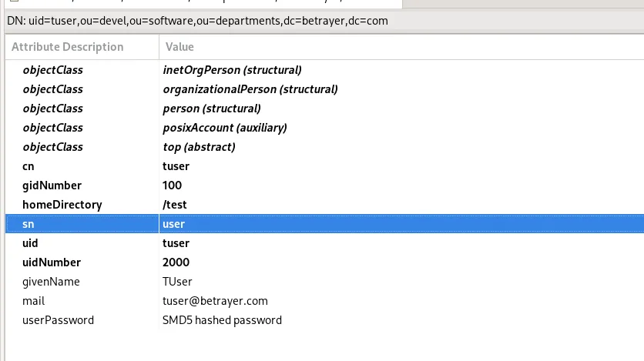
Task: Click the Value column header
Action: point(179,47)
